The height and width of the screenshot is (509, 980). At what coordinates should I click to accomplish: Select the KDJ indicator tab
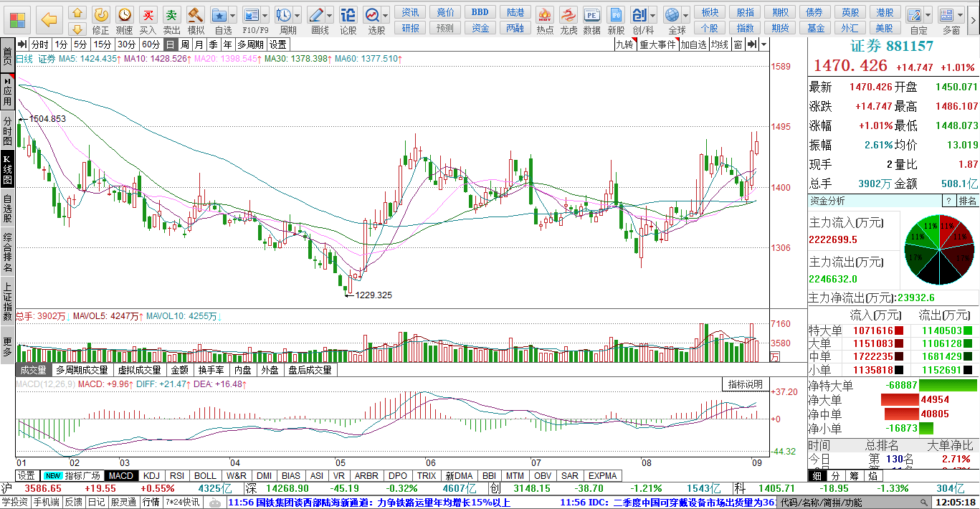coord(151,475)
